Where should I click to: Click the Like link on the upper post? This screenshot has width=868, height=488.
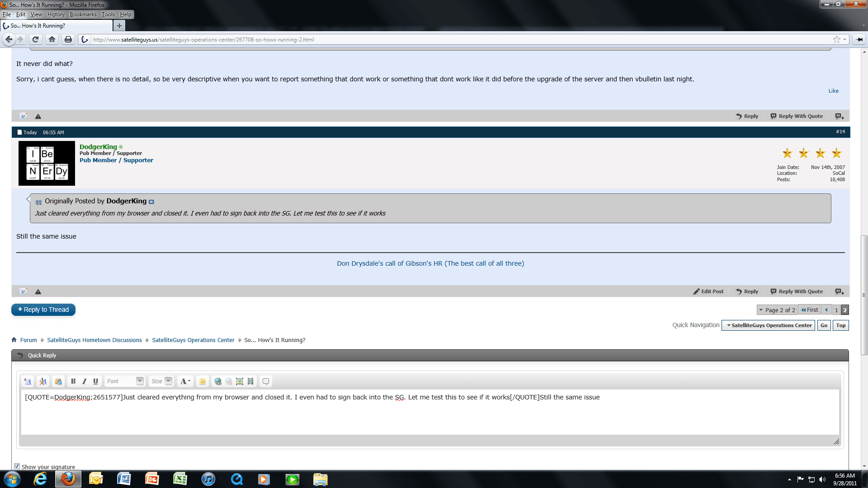click(x=833, y=91)
